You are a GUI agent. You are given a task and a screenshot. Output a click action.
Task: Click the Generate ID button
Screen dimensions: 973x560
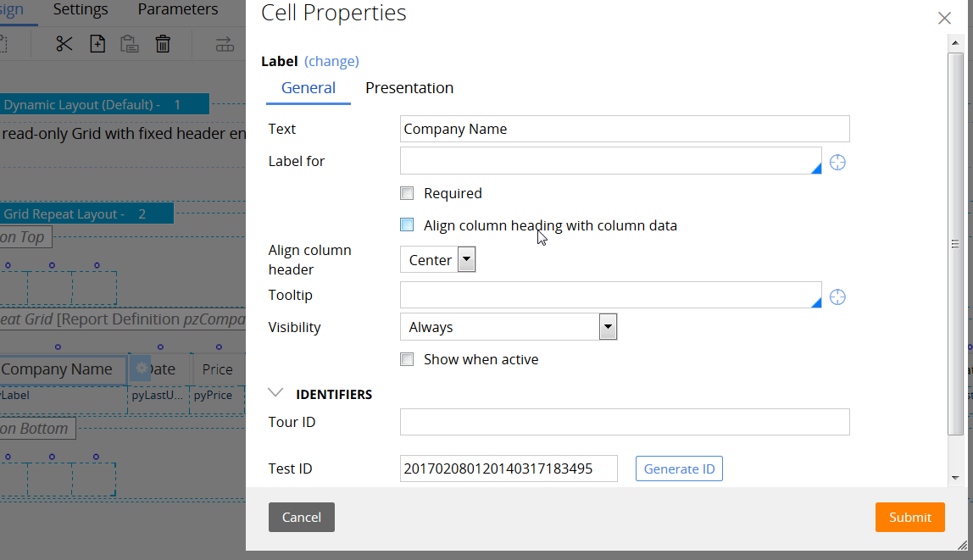(x=680, y=469)
